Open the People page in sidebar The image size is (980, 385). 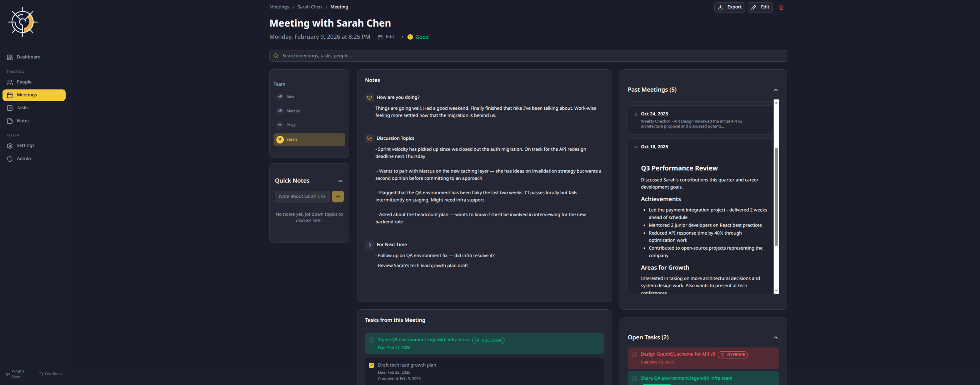pos(24,82)
